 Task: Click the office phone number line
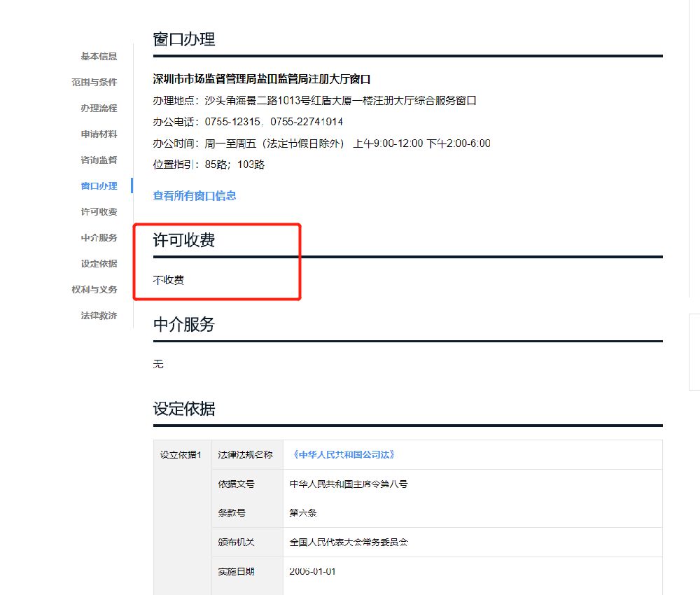tap(248, 122)
